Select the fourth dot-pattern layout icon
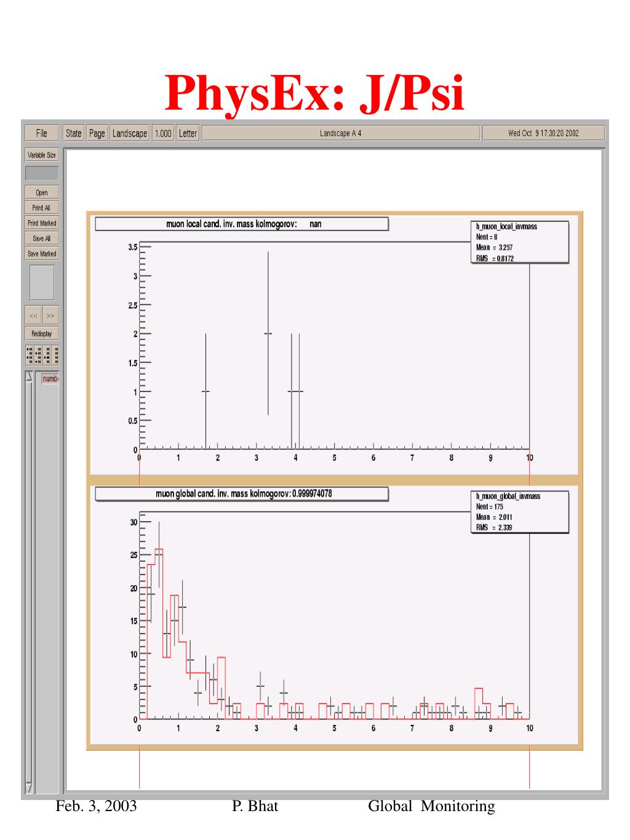This screenshot has height=840, width=630. (x=55, y=355)
